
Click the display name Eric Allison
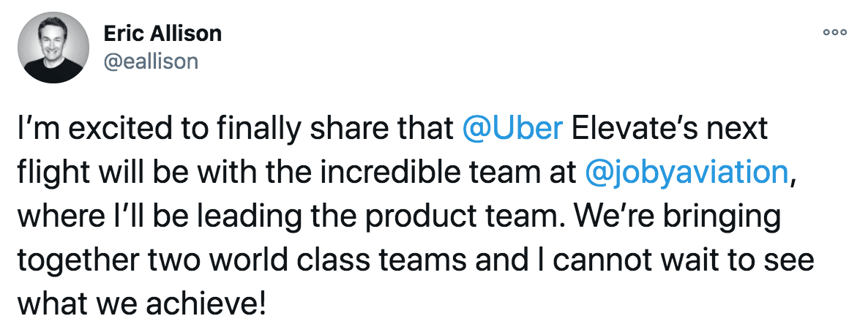(162, 34)
